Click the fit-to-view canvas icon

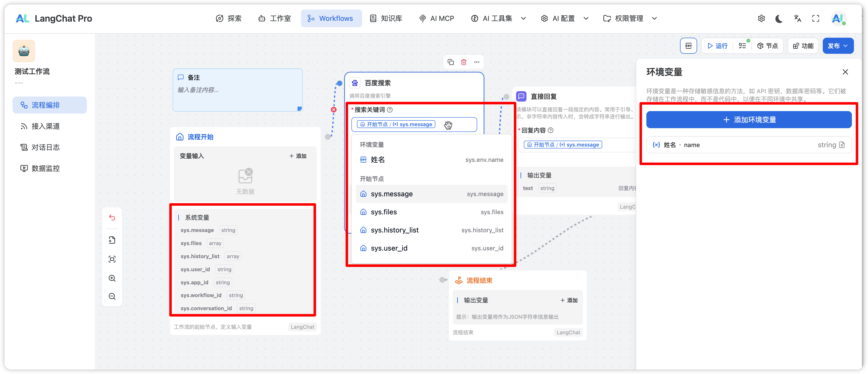[112, 259]
